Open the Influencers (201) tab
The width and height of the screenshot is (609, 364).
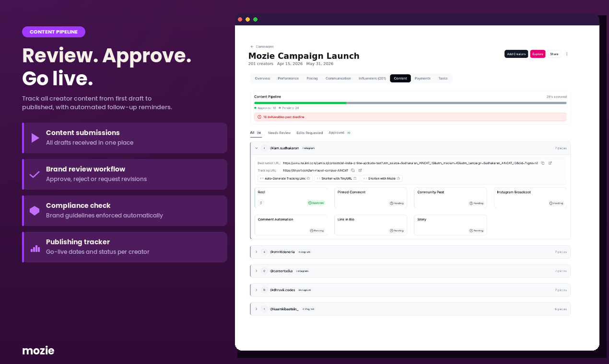(372, 79)
